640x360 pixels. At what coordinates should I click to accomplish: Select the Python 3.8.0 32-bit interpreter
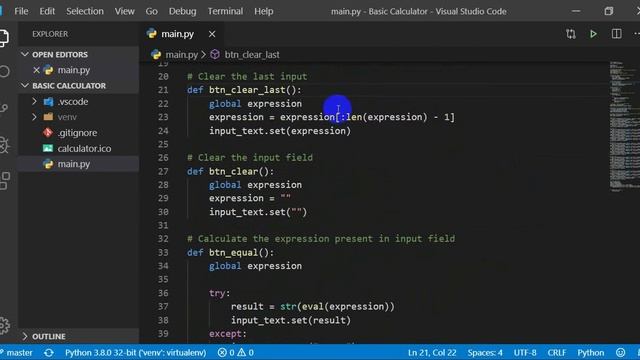[136, 352]
